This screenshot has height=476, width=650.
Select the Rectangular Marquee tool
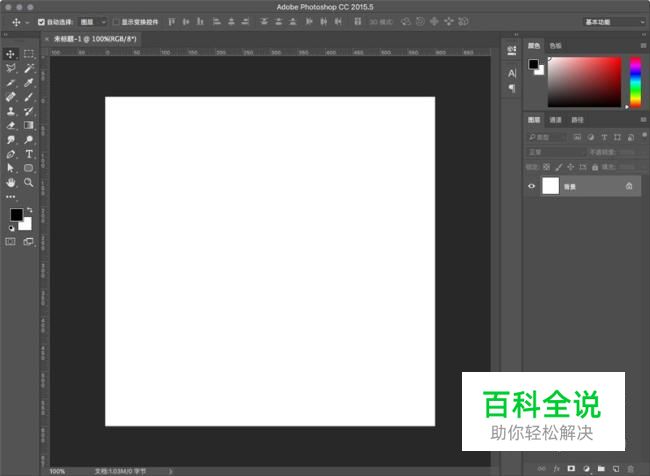coord(29,54)
